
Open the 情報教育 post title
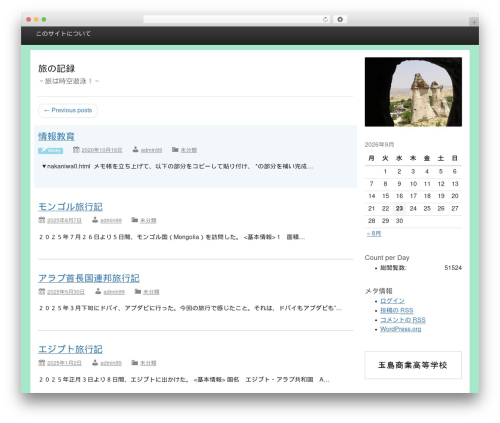56,136
